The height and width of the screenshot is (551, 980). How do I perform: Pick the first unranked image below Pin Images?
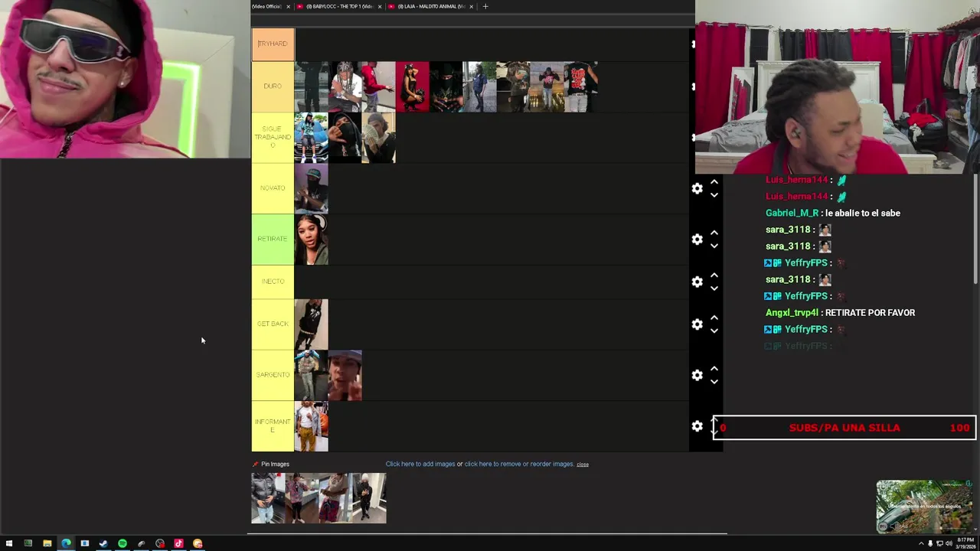pyautogui.click(x=268, y=498)
